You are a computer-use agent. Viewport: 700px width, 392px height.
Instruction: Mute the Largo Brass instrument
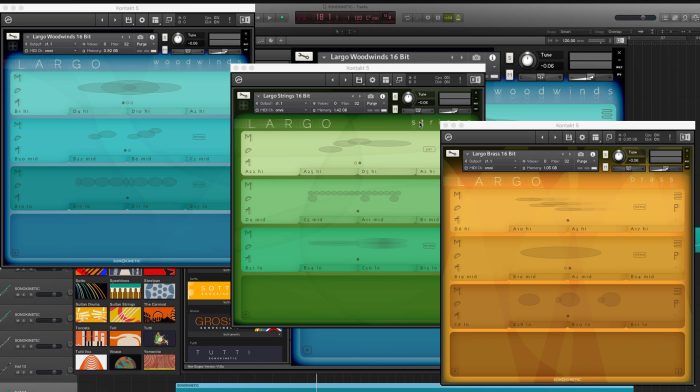pos(605,167)
